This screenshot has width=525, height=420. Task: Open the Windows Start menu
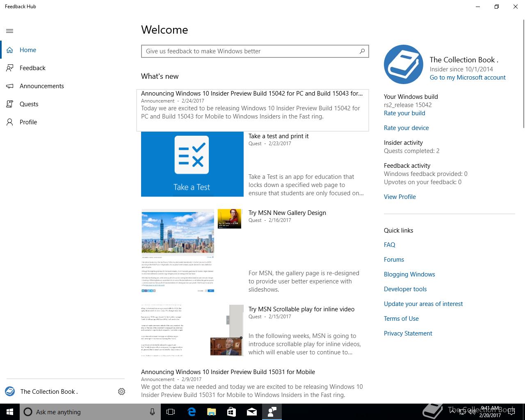pyautogui.click(x=10, y=412)
